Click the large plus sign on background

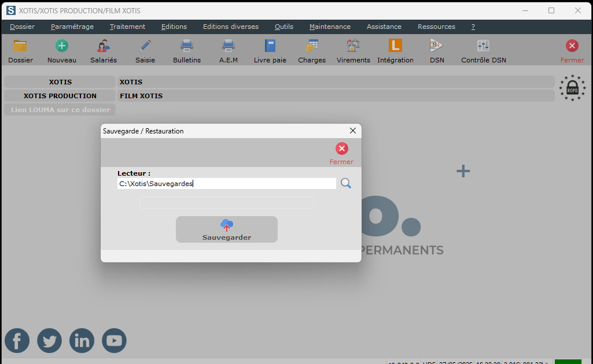click(463, 172)
